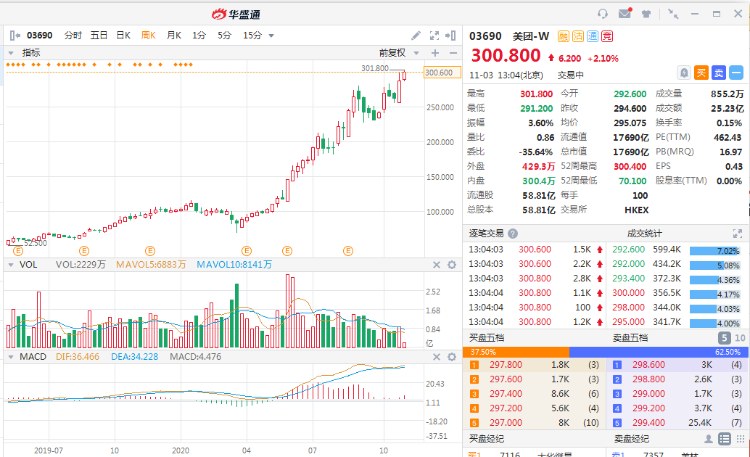The image size is (750, 457).
Task: Switch to 月K monthly candlestick tab
Action: [174, 35]
